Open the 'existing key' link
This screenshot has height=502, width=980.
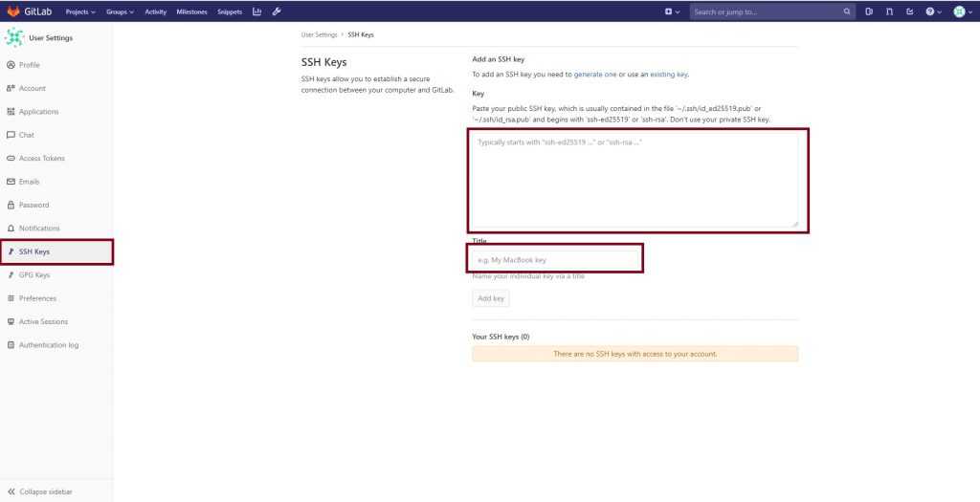(x=669, y=75)
